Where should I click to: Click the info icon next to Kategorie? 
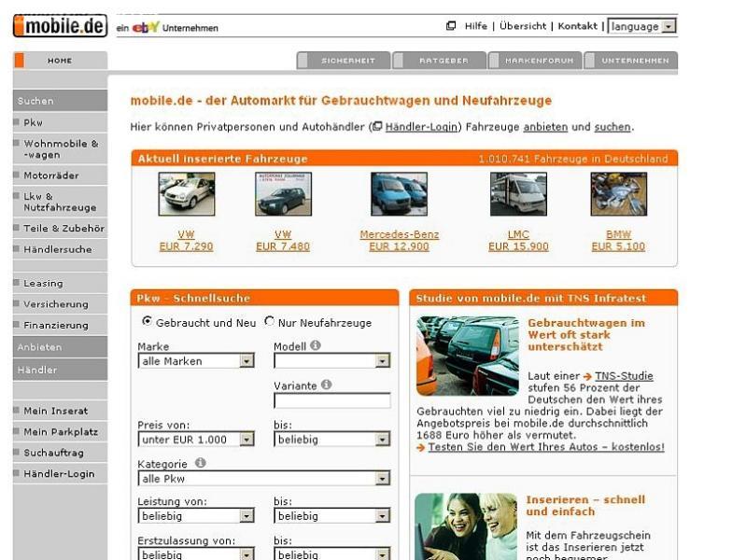(x=201, y=463)
